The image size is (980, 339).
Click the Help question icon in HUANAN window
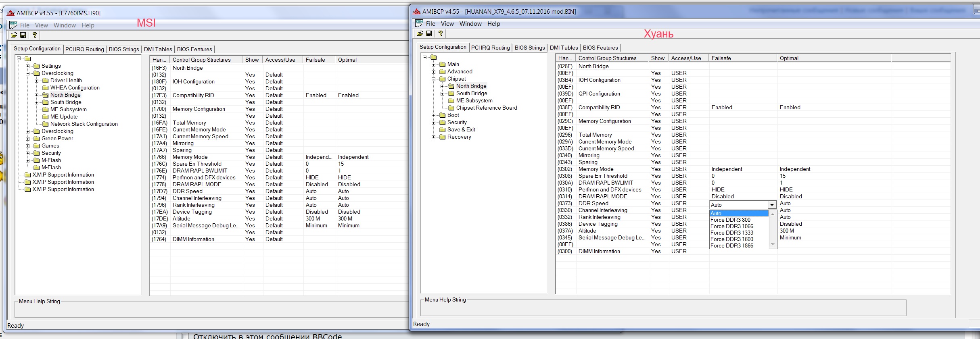tap(441, 34)
